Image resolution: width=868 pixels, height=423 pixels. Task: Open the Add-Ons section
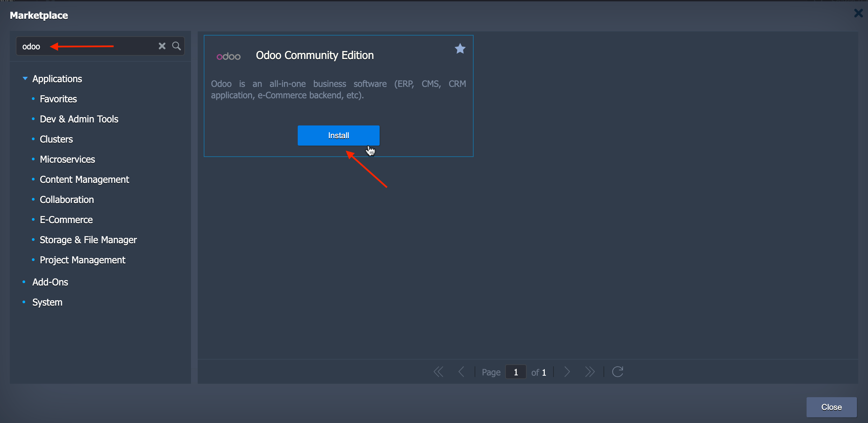point(50,282)
